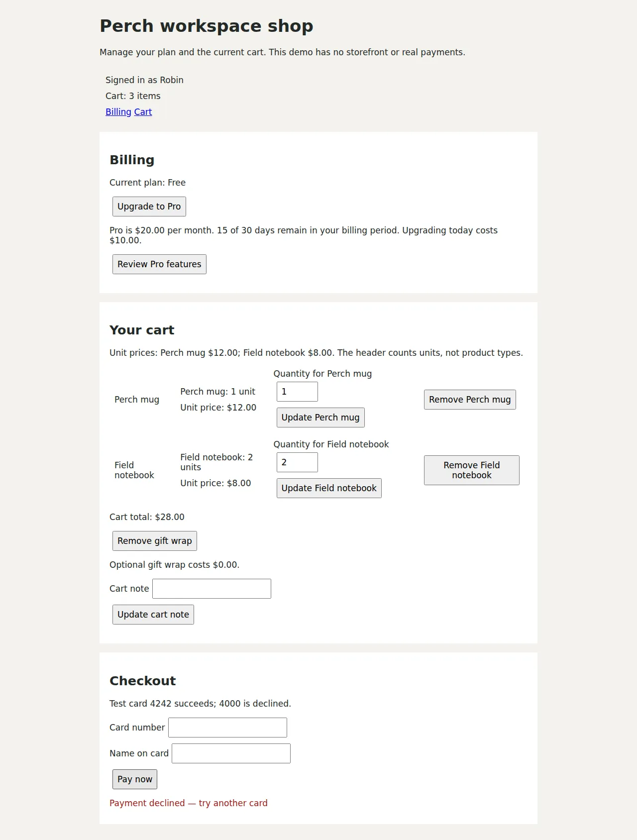Screen dimensions: 637x840
Task: Remove Perch mug from the cart
Action: [x=470, y=400]
